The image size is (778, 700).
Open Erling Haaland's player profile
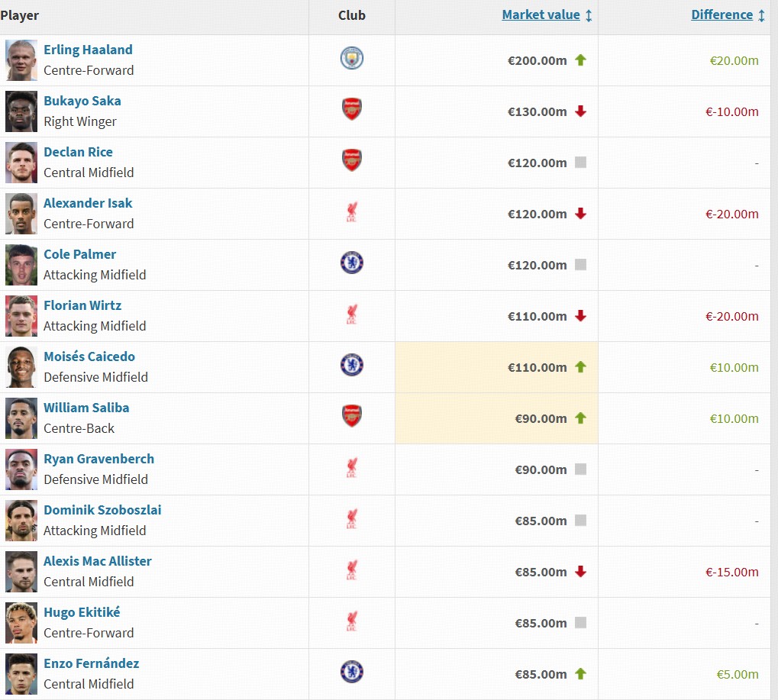[x=88, y=50]
